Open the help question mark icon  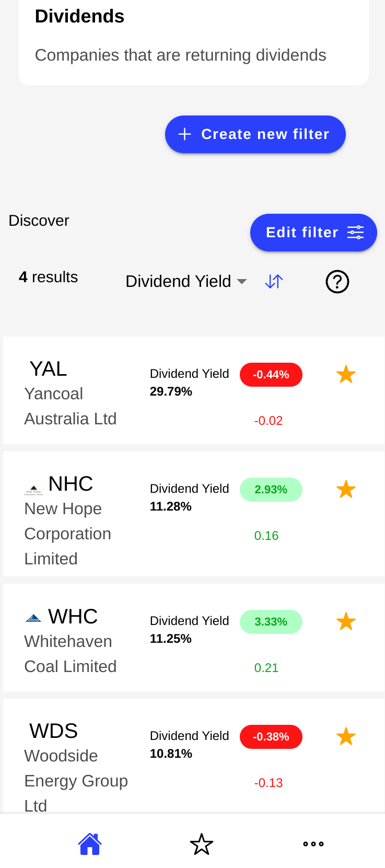click(337, 282)
